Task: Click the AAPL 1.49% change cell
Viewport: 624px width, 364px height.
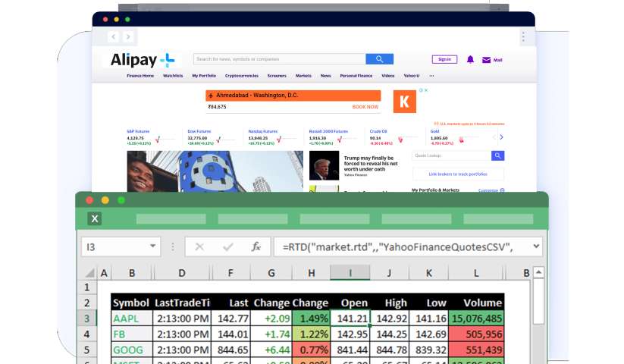Action: click(x=311, y=318)
